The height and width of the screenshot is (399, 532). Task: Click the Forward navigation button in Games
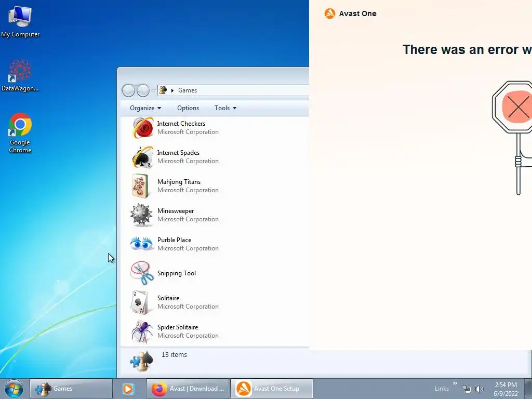143,90
